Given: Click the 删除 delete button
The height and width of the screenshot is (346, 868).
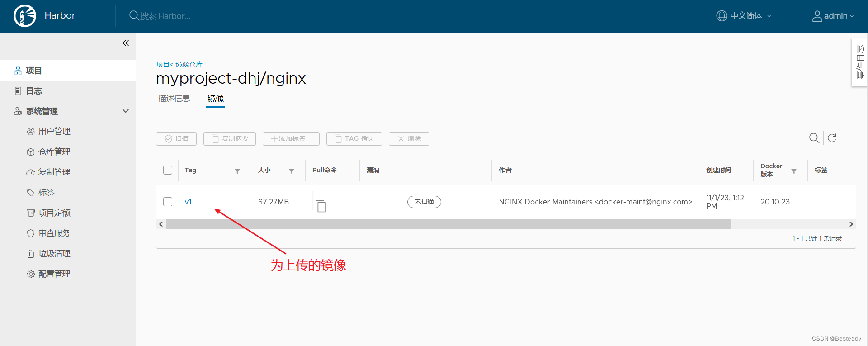Looking at the screenshot, I should pyautogui.click(x=409, y=139).
